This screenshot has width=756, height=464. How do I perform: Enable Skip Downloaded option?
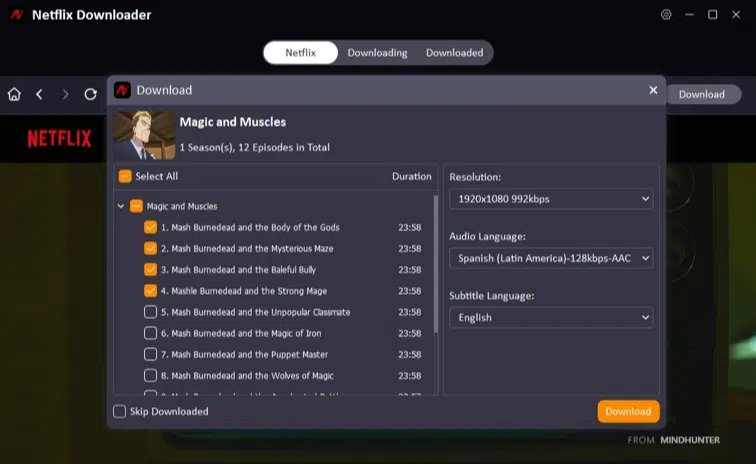click(119, 411)
